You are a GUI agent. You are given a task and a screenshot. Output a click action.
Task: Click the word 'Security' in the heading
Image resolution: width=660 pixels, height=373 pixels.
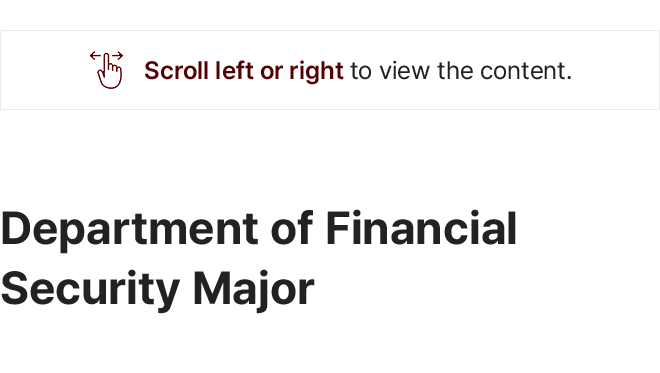pos(90,290)
